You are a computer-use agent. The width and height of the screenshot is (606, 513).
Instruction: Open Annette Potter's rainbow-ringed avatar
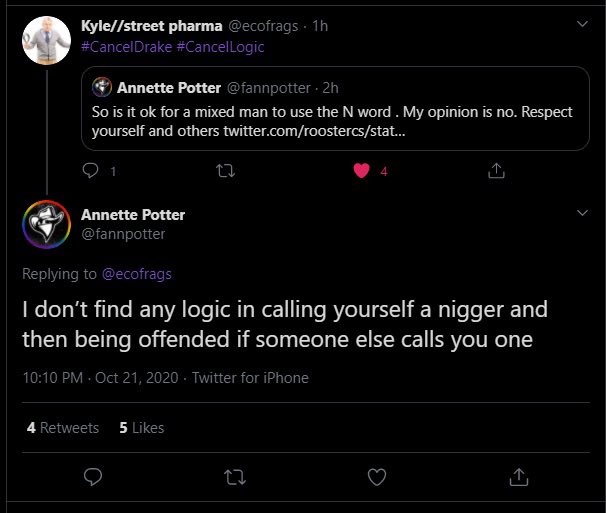(46, 224)
